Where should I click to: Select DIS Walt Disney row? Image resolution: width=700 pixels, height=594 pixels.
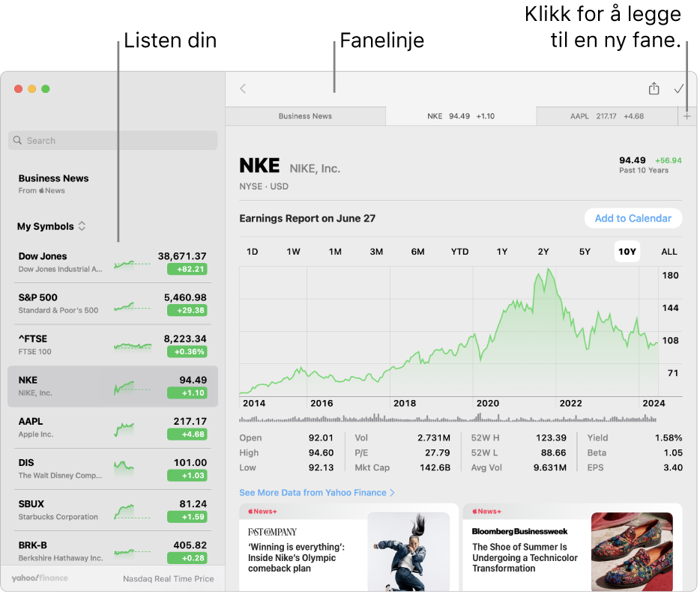(112, 469)
